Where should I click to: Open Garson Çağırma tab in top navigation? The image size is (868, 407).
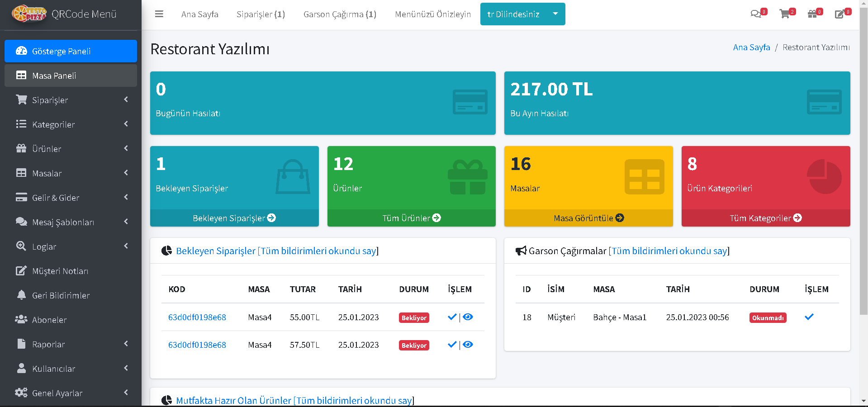click(x=340, y=14)
